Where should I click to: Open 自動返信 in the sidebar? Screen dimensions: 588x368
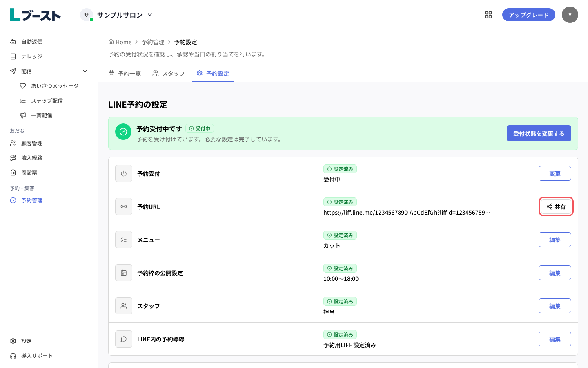point(49,42)
